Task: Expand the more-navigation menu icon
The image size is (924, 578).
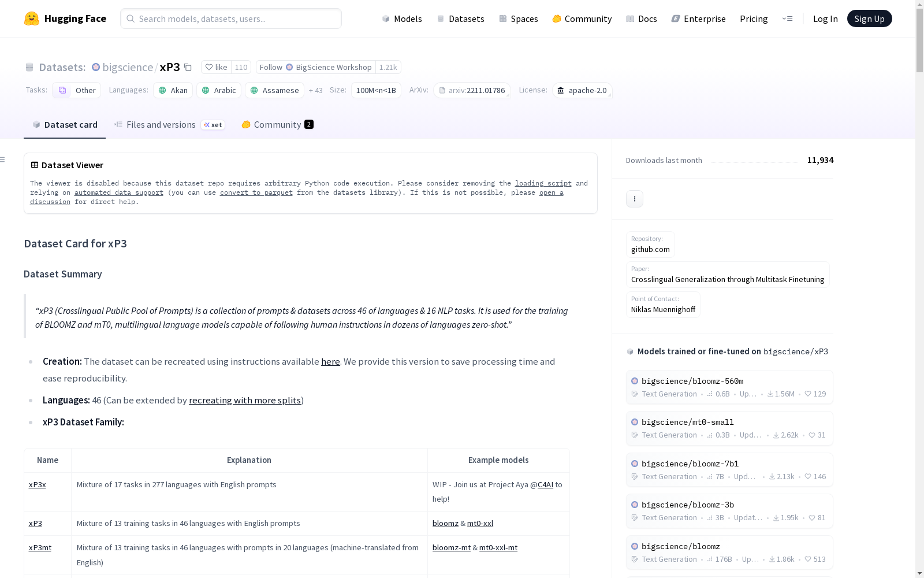Action: [x=787, y=18]
